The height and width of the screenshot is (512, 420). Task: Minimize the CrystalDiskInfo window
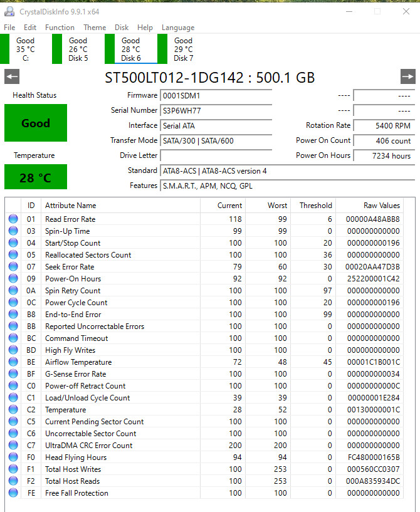tap(349, 11)
